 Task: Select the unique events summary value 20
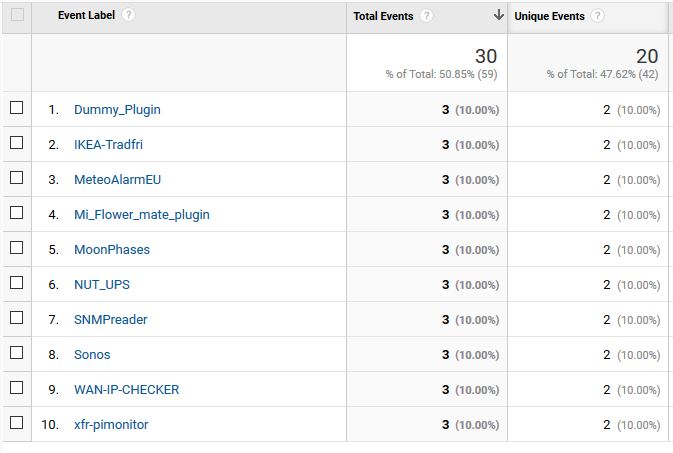[x=647, y=56]
